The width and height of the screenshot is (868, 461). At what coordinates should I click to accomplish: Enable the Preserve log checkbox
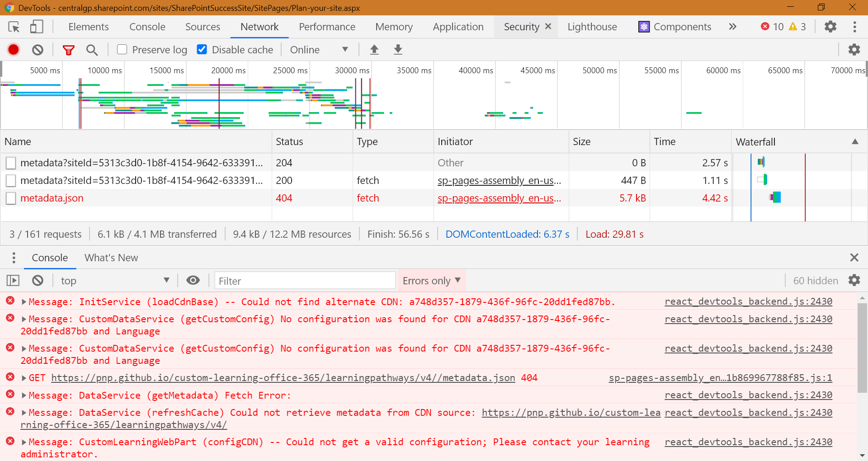(x=122, y=50)
